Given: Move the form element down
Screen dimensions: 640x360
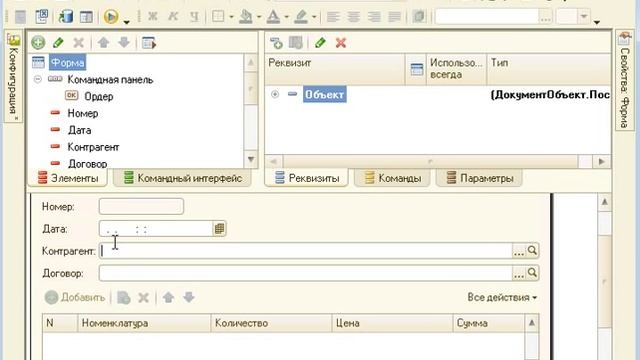Looking at the screenshot, I should 124,42.
